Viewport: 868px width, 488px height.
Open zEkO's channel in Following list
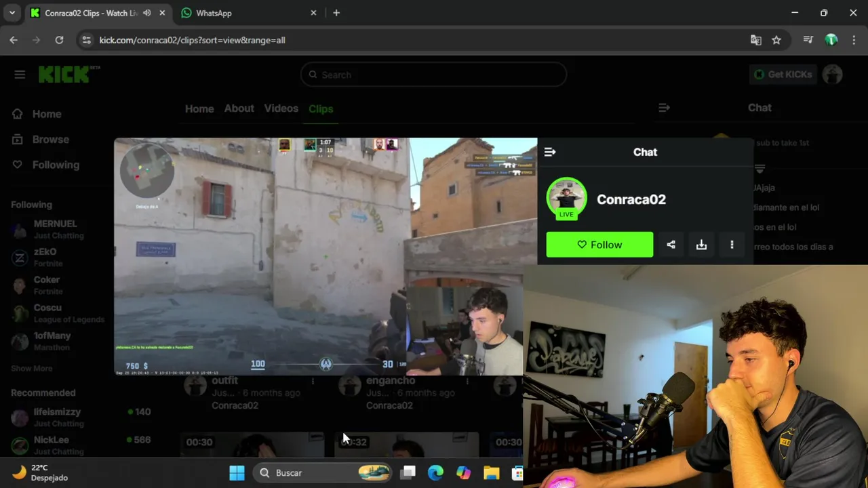58,257
